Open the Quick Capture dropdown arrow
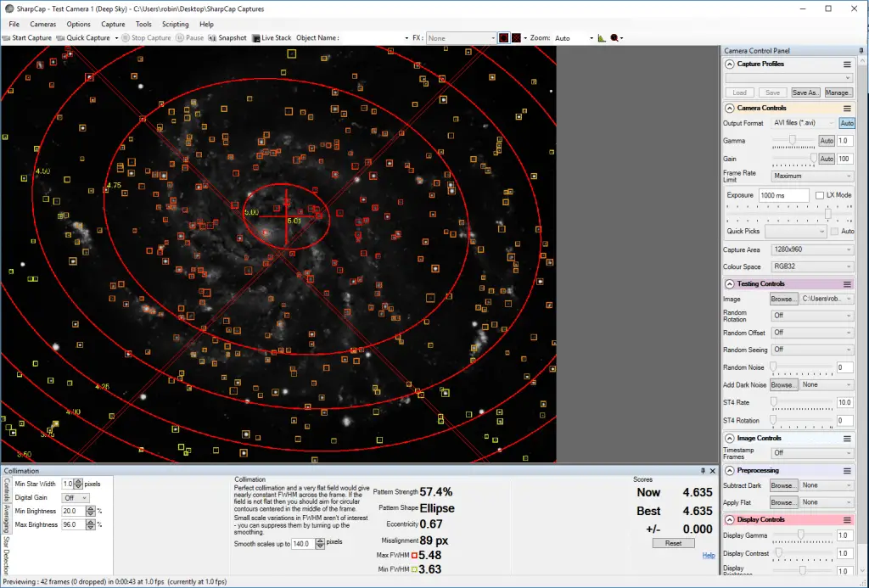 click(116, 38)
